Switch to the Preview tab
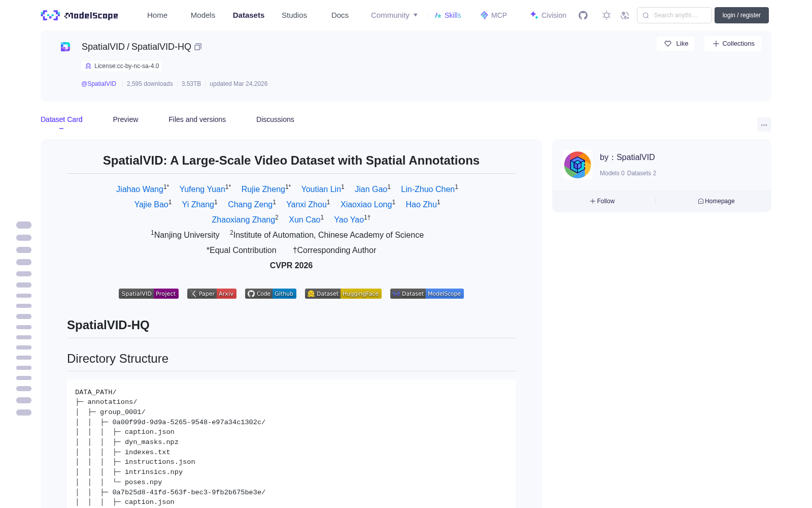This screenshot has width=812, height=508. click(125, 119)
